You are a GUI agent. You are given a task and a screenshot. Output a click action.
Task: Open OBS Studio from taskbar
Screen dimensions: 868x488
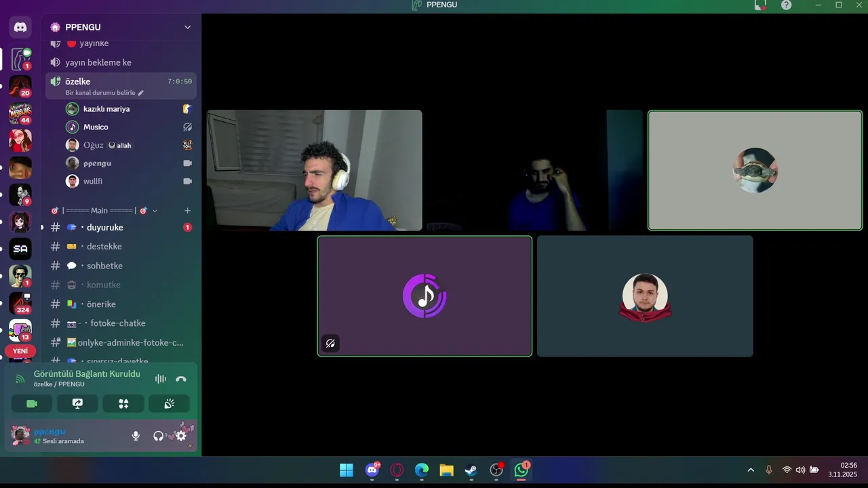(x=496, y=470)
